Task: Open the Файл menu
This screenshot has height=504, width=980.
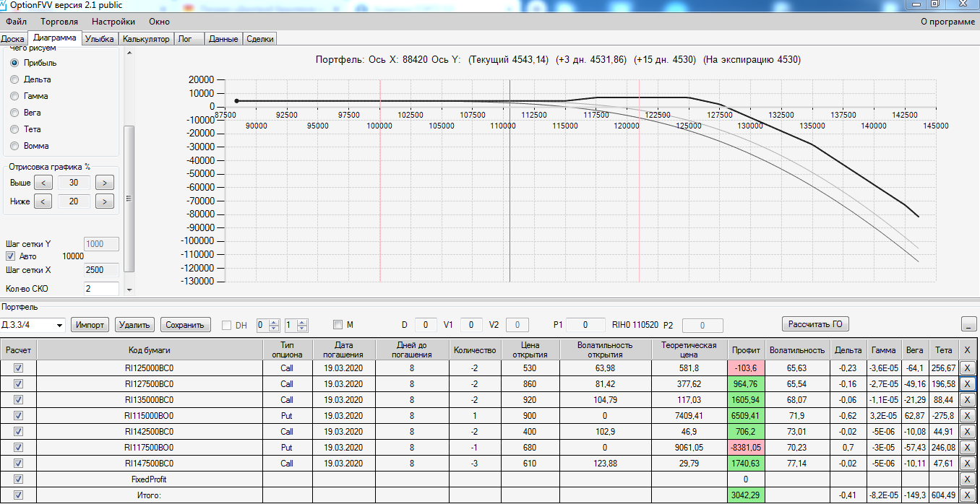Action: pyautogui.click(x=16, y=22)
